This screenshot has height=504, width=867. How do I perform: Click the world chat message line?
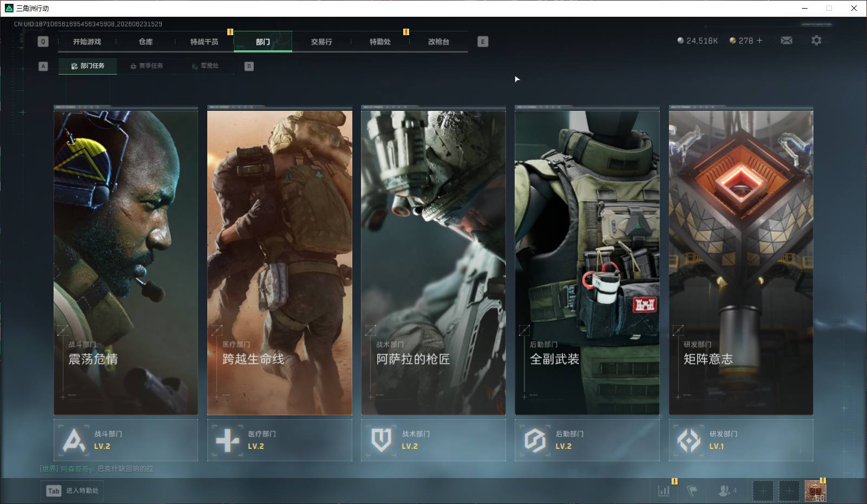point(97,469)
